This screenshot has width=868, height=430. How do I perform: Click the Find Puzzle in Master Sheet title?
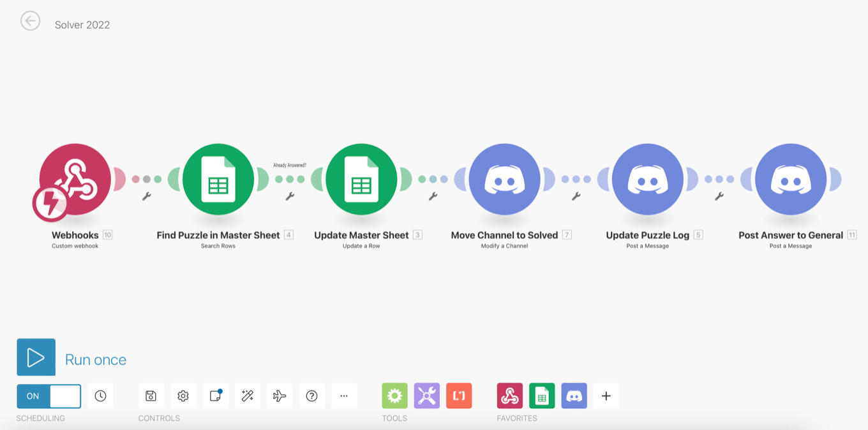(x=218, y=235)
